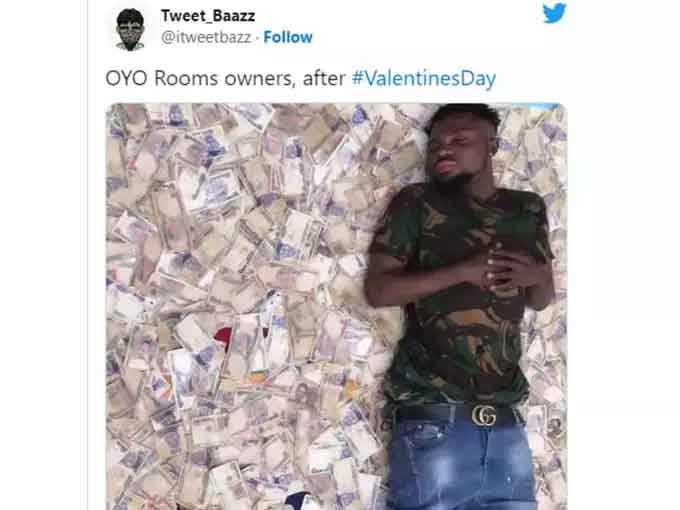
Task: Click the blue jeans in the photo
Action: click(x=461, y=466)
